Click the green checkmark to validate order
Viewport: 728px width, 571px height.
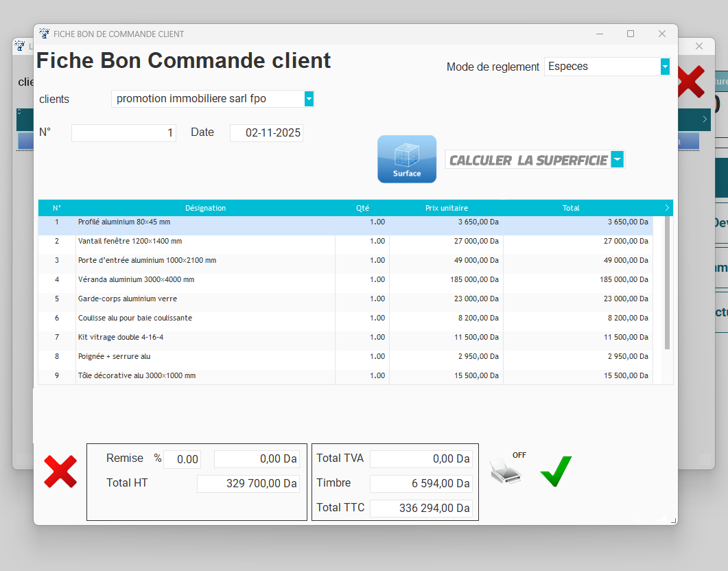pos(556,471)
